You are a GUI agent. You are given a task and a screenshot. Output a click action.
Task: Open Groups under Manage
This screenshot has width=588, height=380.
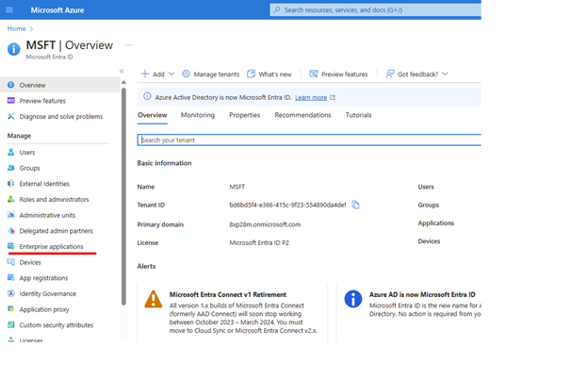pyautogui.click(x=29, y=168)
